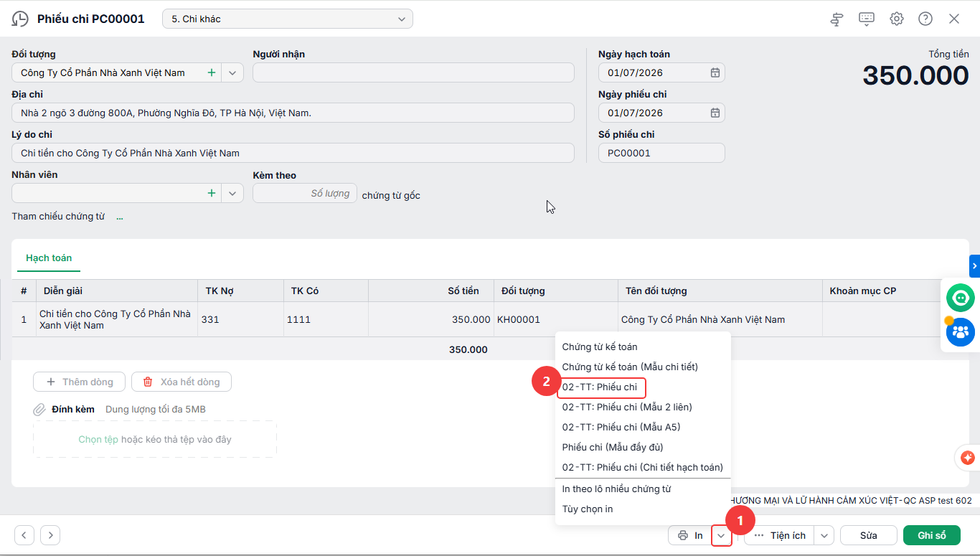The width and height of the screenshot is (980, 556).
Task: Click the Tên đối tượng column header
Action: tap(656, 291)
